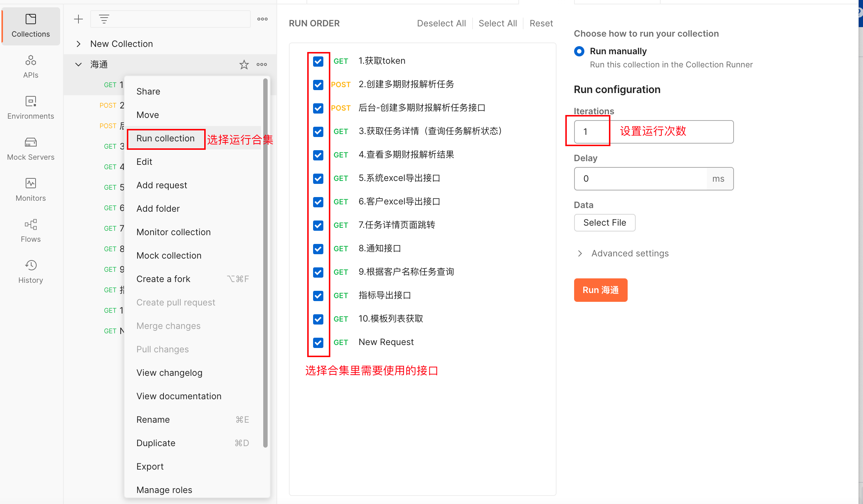Image resolution: width=863 pixels, height=504 pixels.
Task: Click the Iterations input field
Action: (x=588, y=131)
